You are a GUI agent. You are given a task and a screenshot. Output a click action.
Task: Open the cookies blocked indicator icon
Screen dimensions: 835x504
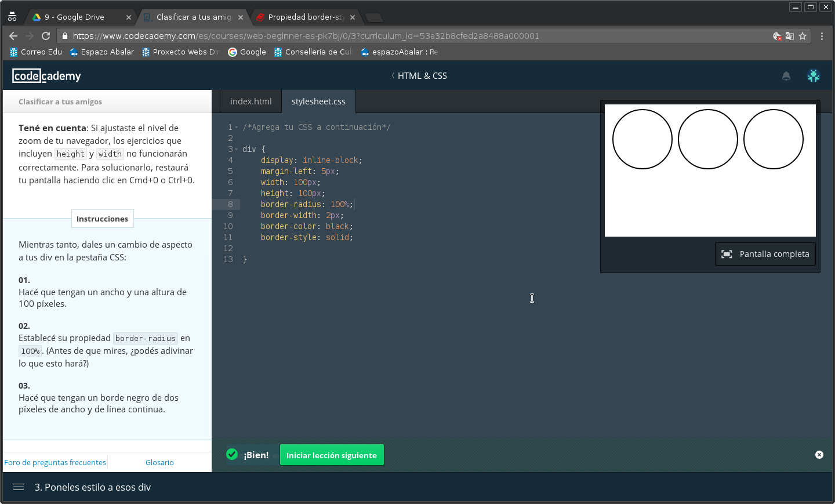(x=776, y=36)
